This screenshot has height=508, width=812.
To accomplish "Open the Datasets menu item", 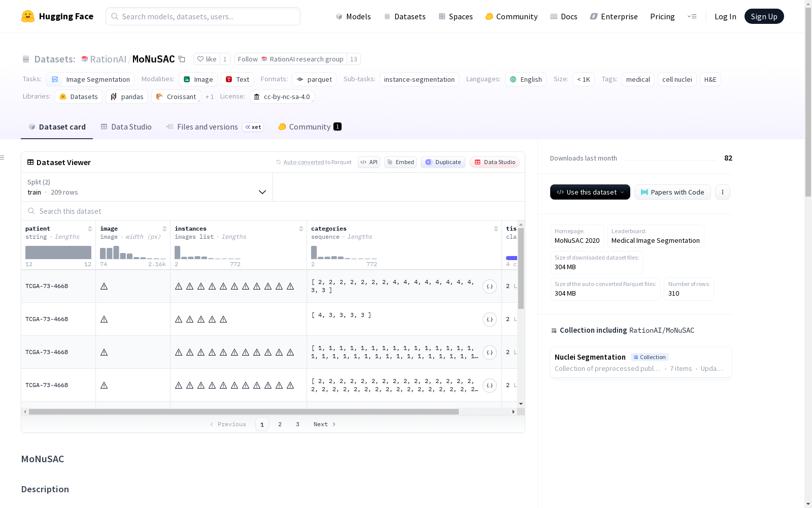I will pyautogui.click(x=404, y=16).
